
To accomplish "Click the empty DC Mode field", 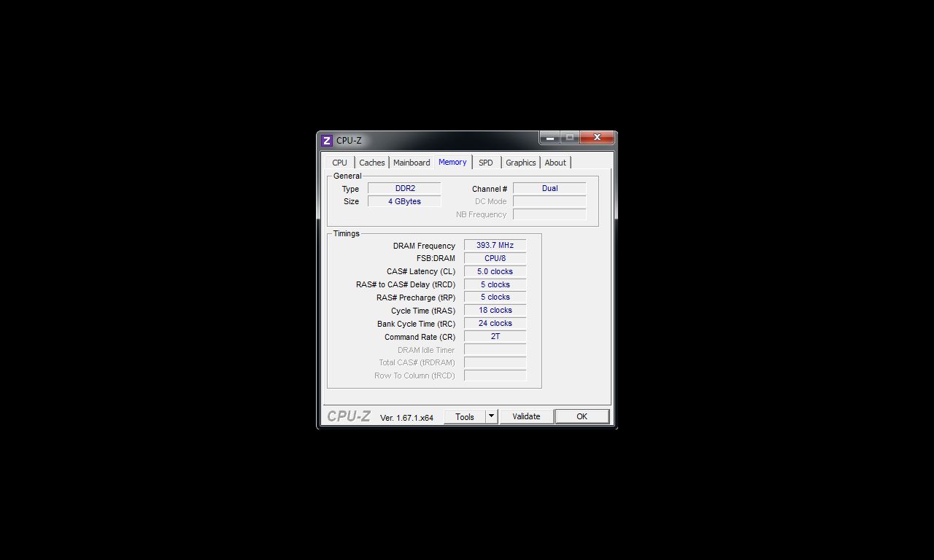I will [x=549, y=201].
